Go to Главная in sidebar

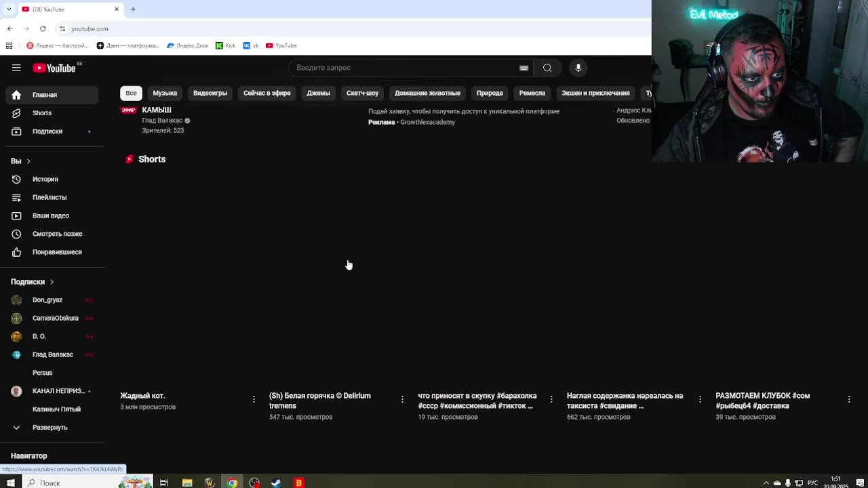[x=52, y=95]
